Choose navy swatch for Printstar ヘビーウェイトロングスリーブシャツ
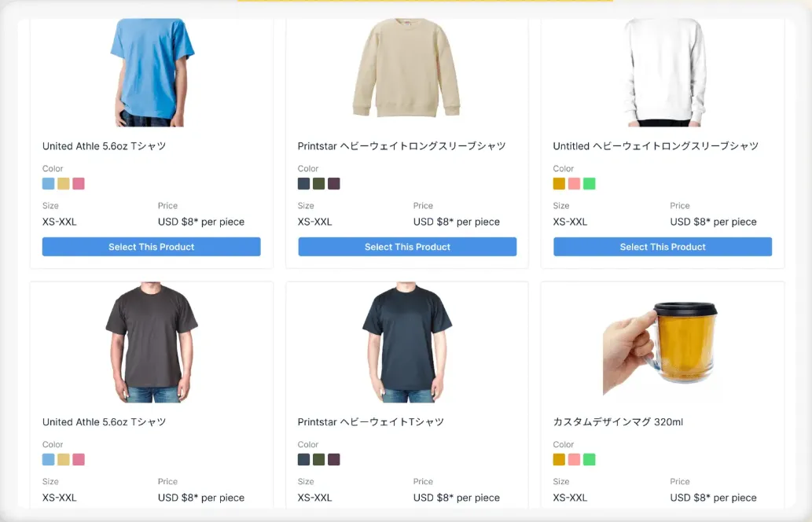The image size is (812, 522). coord(304,184)
